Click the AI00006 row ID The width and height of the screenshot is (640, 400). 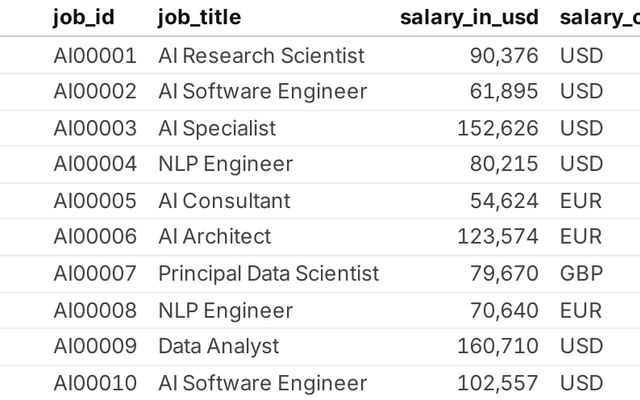click(x=95, y=237)
